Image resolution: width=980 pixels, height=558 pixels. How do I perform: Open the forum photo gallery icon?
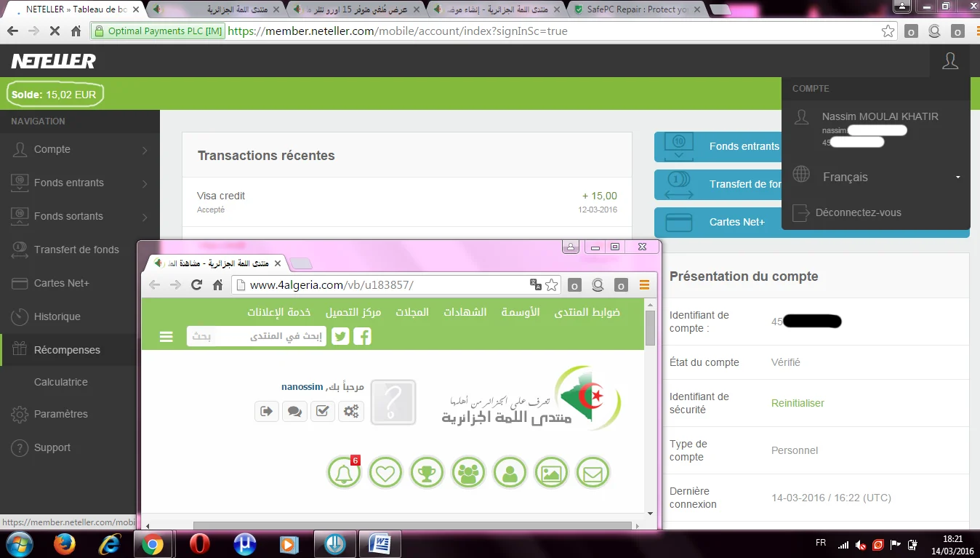551,474
